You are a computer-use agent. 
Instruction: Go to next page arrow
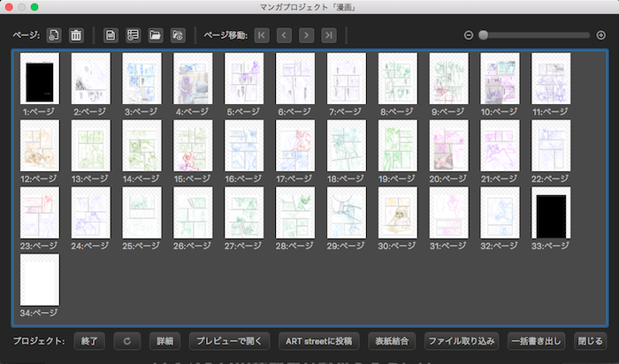pyautogui.click(x=307, y=35)
